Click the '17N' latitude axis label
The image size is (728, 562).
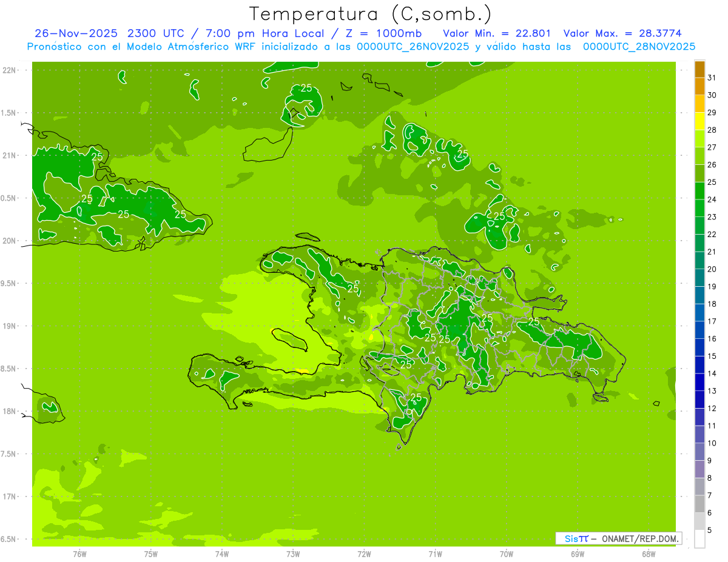(9, 497)
